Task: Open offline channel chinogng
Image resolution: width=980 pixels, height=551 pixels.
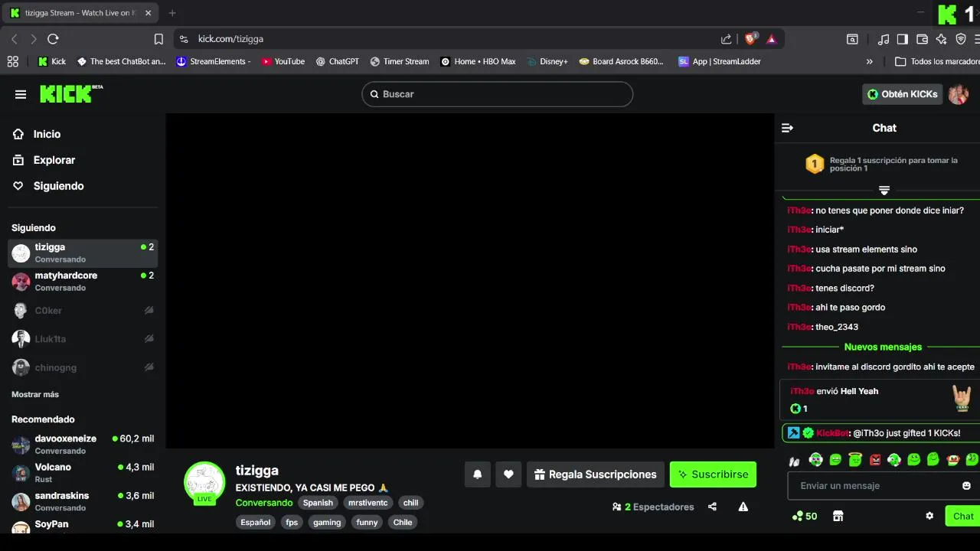Action: coord(83,367)
